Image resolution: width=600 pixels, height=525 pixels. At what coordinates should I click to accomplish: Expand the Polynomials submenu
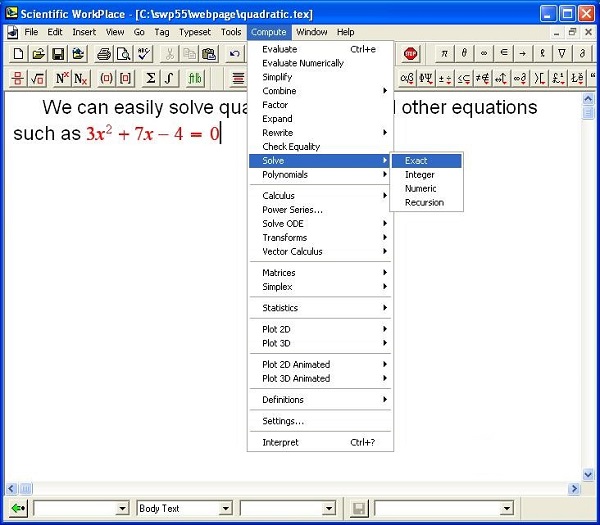point(320,175)
